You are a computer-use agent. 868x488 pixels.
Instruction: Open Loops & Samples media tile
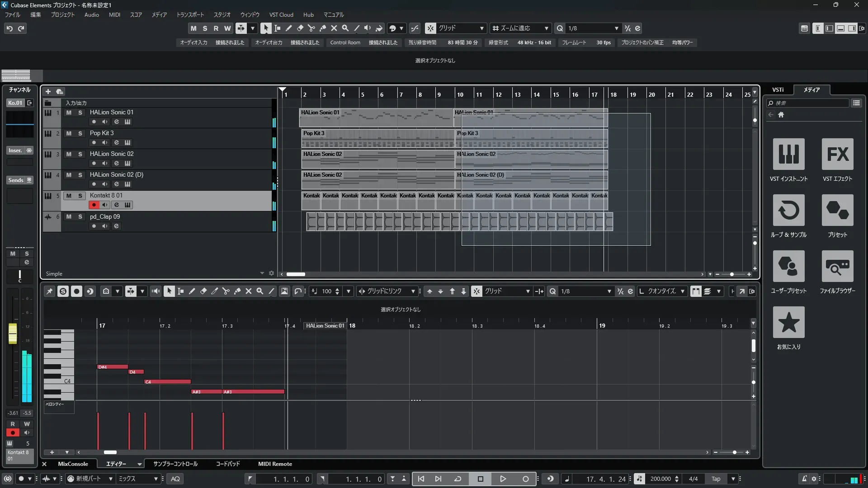pyautogui.click(x=788, y=210)
